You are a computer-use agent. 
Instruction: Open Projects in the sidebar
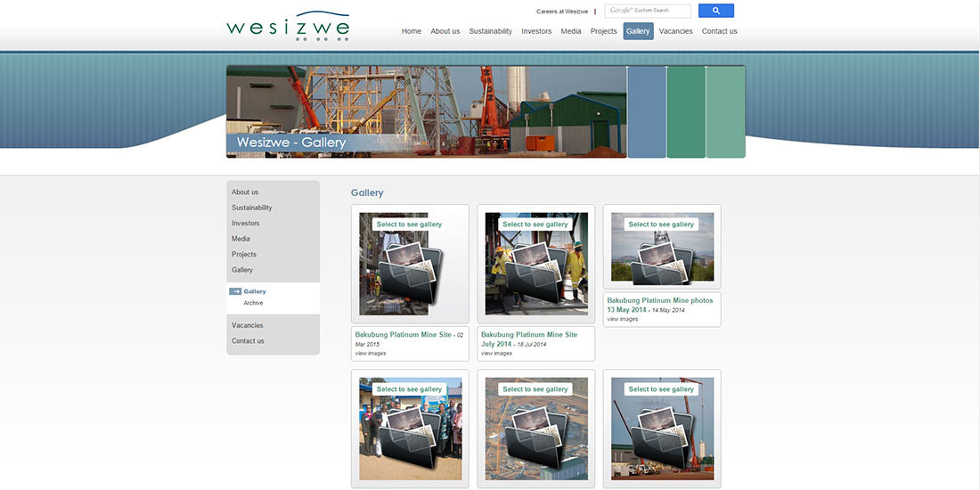[x=244, y=255]
